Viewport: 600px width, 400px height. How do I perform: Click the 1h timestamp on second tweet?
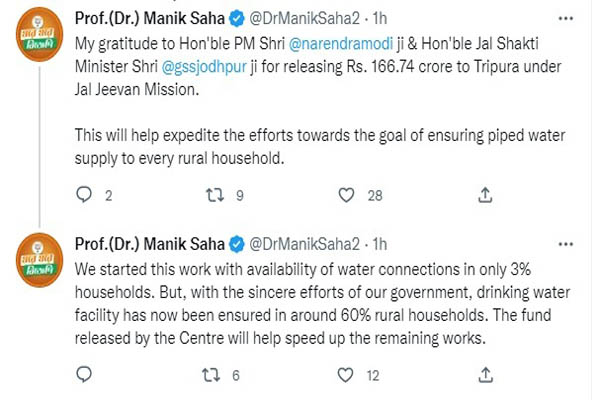tap(380, 244)
